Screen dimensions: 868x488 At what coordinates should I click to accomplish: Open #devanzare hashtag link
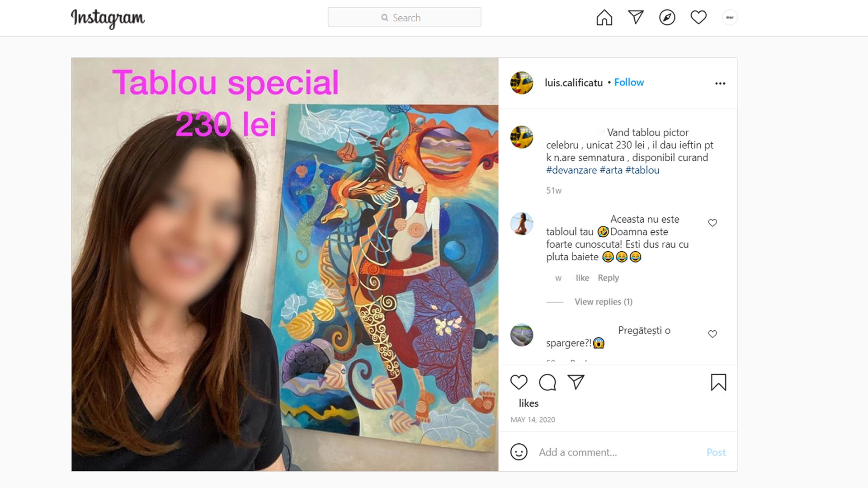(571, 170)
